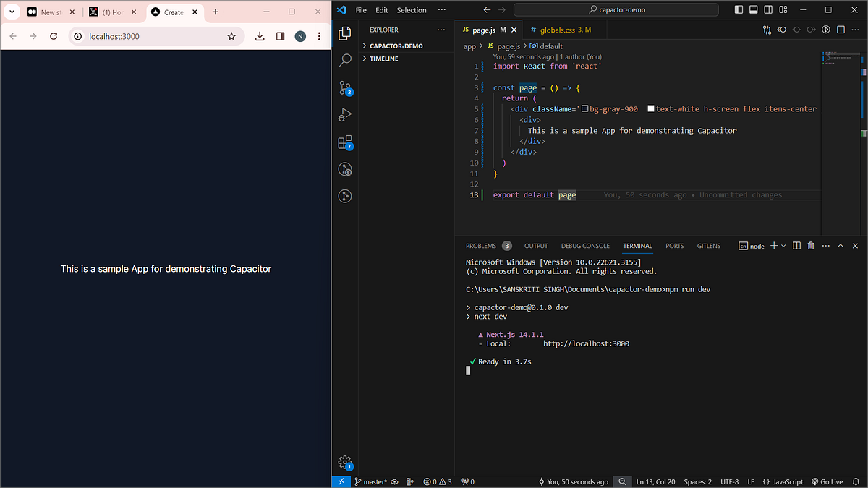Maximize the panel using the chevron icon
This screenshot has height=488, width=868.
[840, 246]
